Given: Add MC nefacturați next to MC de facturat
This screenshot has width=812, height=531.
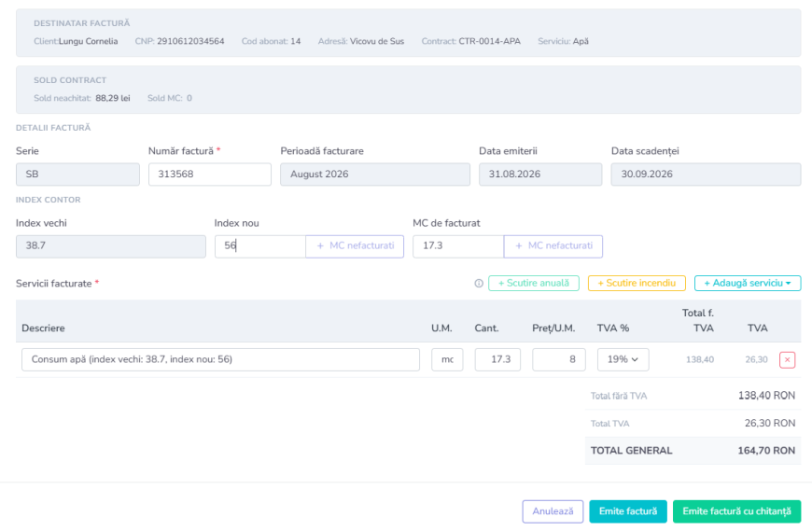Looking at the screenshot, I should pos(553,245).
